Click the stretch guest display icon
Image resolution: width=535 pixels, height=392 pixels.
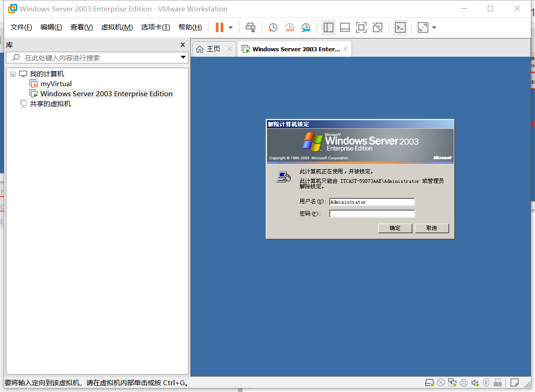click(x=423, y=27)
